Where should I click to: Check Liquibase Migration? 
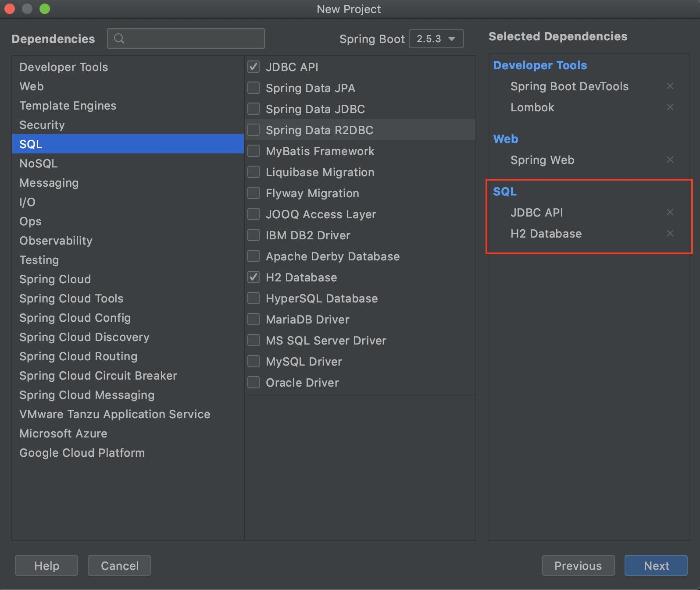click(254, 172)
